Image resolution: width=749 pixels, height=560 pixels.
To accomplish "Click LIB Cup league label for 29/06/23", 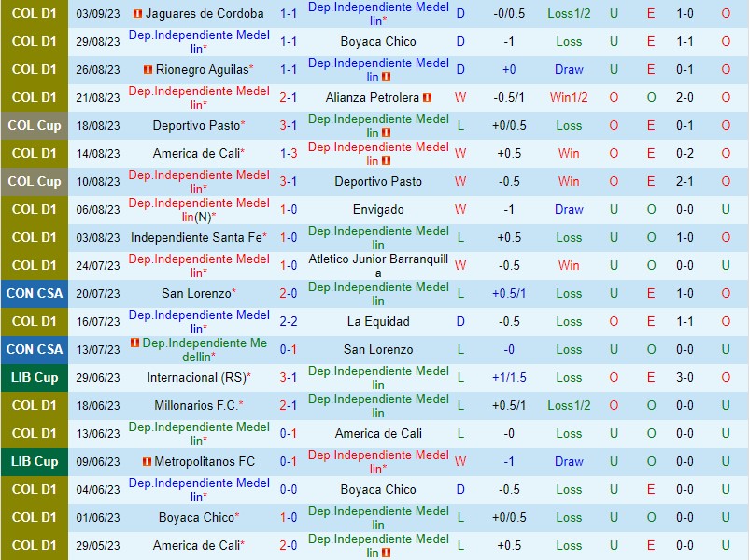I will click(x=35, y=378).
